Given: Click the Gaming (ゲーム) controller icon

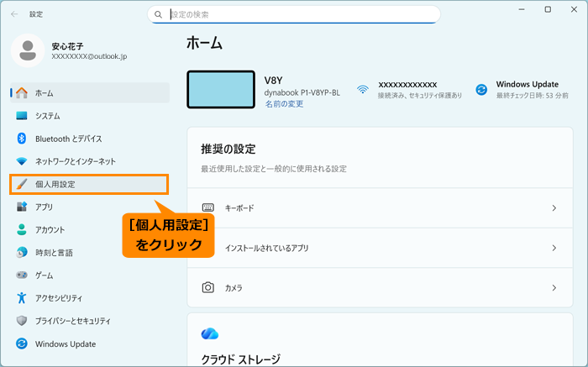Looking at the screenshot, I should click(x=22, y=275).
